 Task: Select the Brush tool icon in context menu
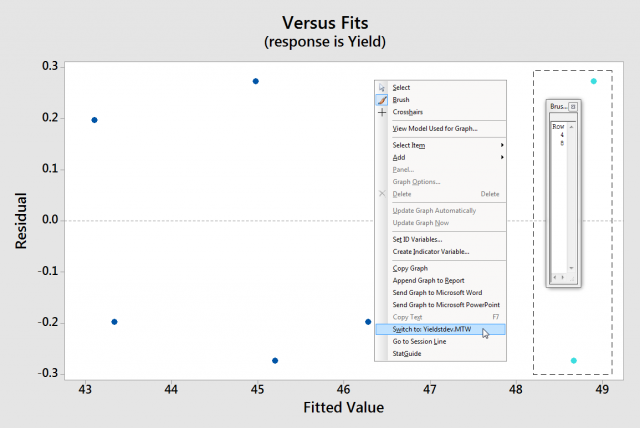[x=382, y=100]
